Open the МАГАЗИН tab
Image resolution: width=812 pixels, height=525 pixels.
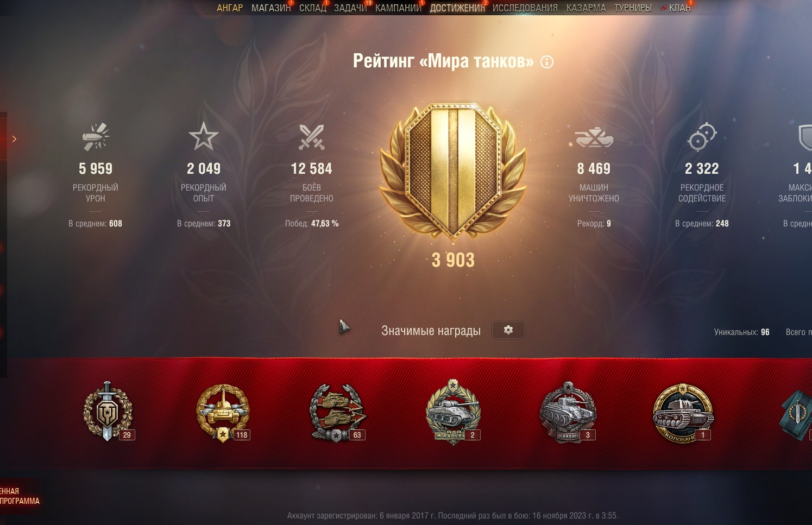[271, 8]
